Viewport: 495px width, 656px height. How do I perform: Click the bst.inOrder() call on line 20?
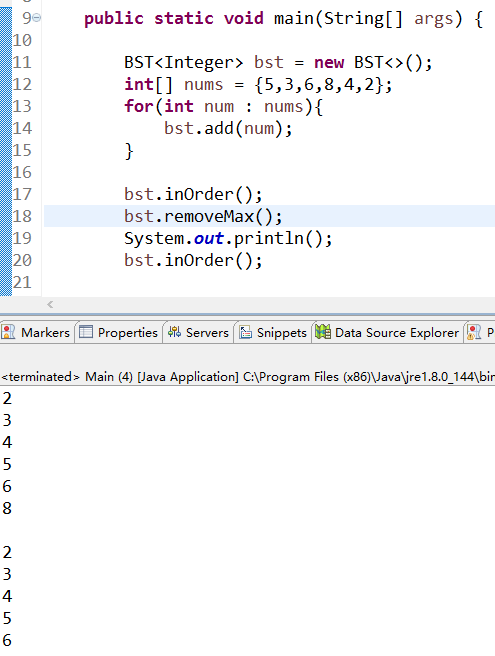pyautogui.click(x=193, y=260)
